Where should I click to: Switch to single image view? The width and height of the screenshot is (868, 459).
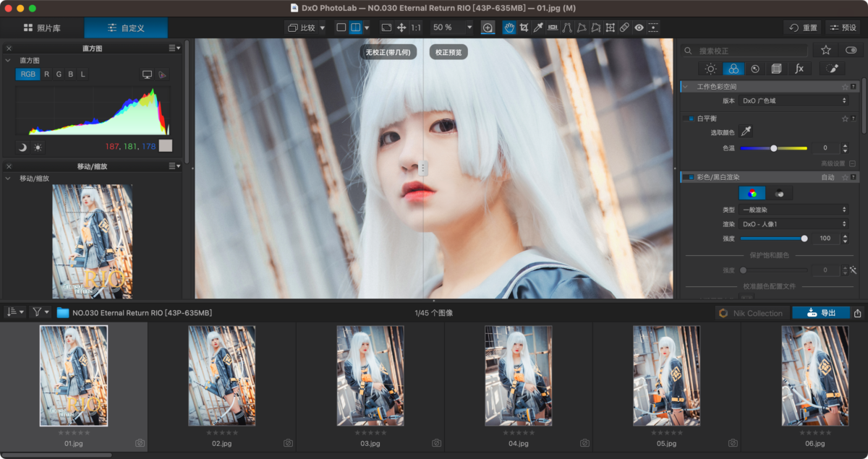[341, 27]
